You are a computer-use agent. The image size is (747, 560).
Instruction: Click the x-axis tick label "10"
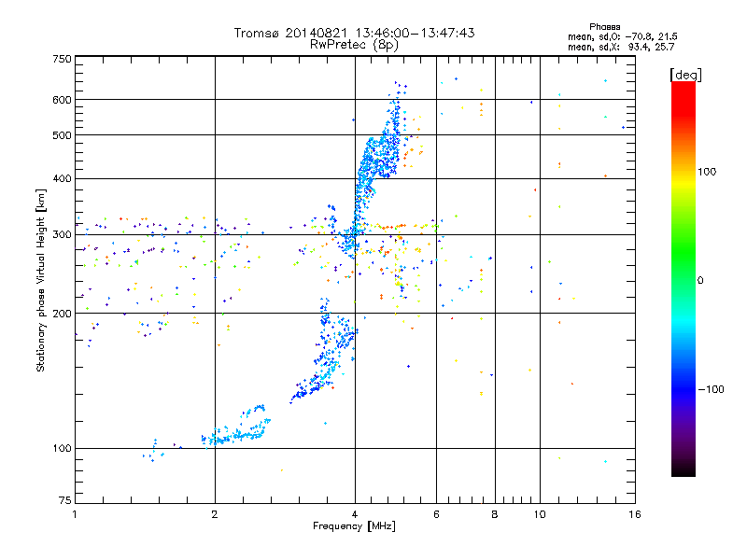(x=540, y=514)
